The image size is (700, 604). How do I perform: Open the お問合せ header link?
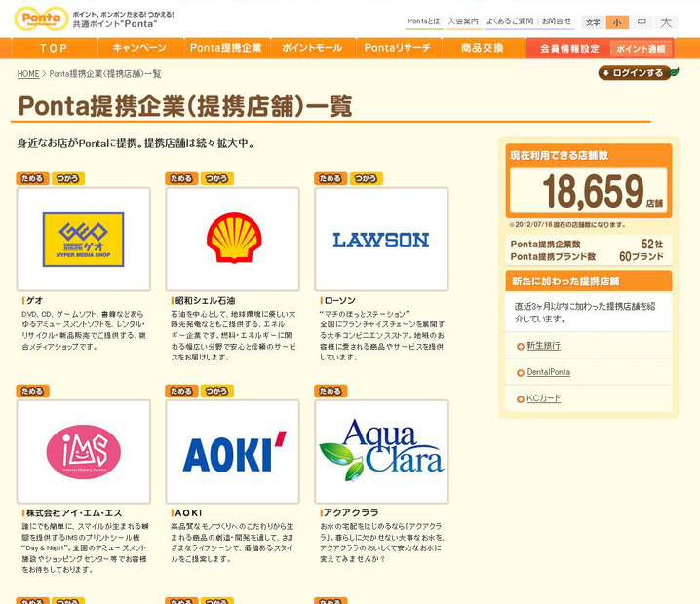click(557, 21)
